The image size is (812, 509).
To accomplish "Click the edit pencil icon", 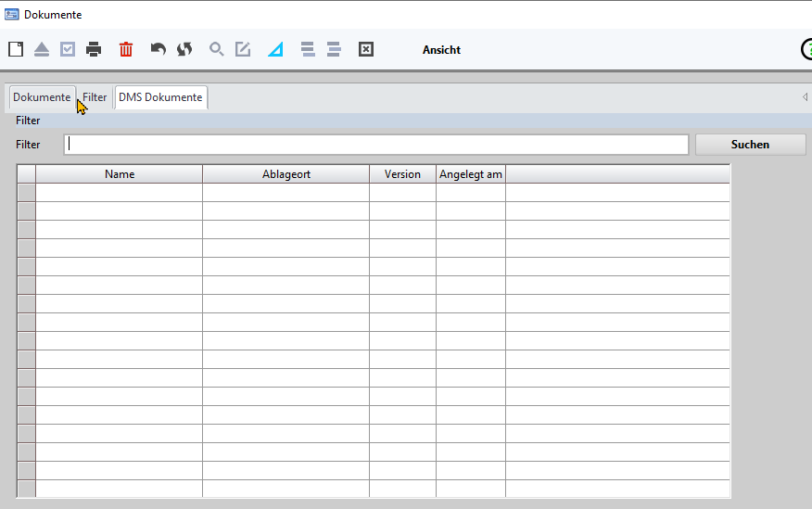I will (243, 49).
